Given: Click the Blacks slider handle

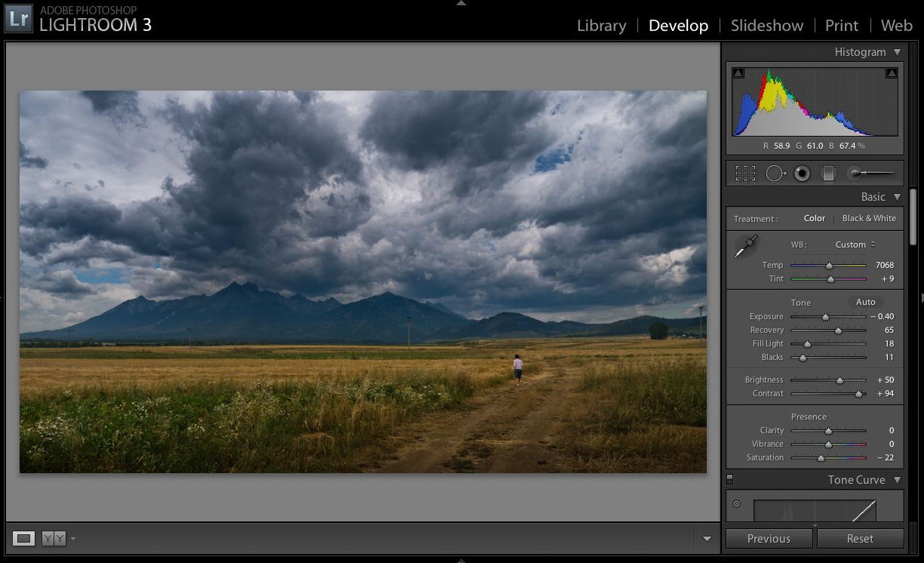Looking at the screenshot, I should point(803,358).
